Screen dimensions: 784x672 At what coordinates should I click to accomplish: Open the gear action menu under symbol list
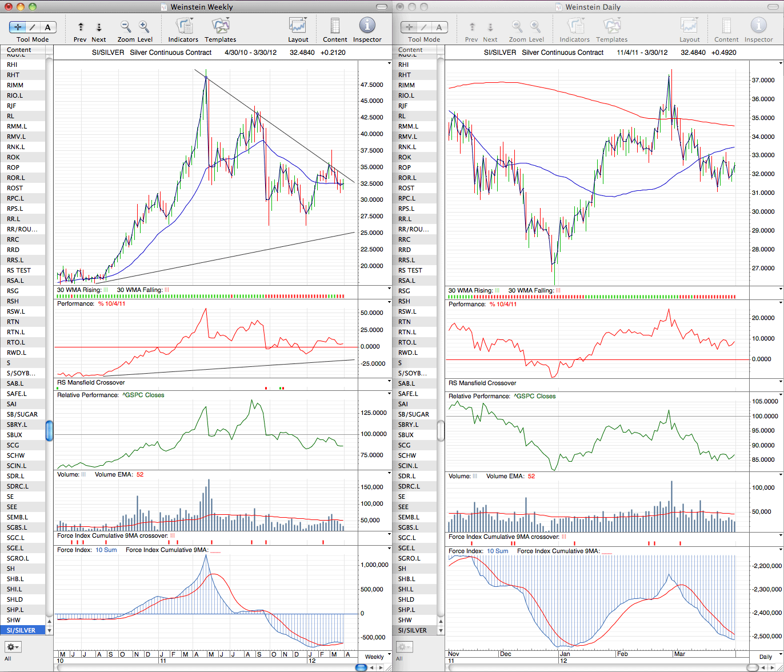click(13, 647)
